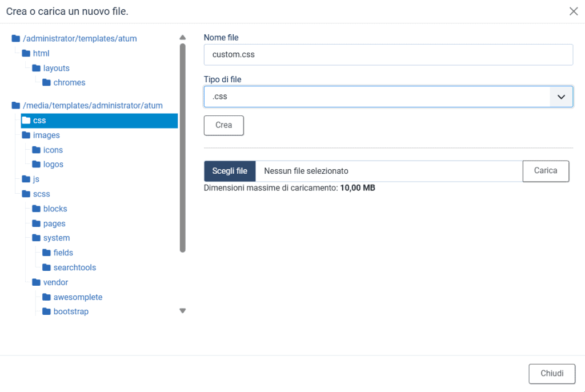Click Scegli file to browse files
Image resolution: width=585 pixels, height=392 pixels.
[230, 171]
